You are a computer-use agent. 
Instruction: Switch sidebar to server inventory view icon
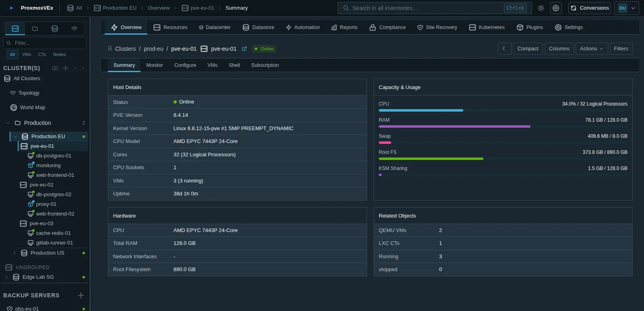[x=15, y=29]
